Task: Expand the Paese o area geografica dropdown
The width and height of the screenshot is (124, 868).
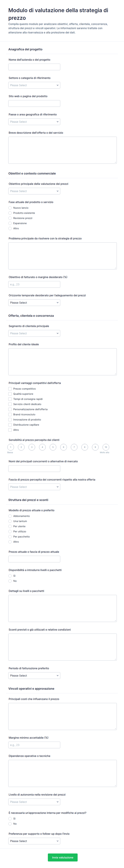Action: coord(34,122)
